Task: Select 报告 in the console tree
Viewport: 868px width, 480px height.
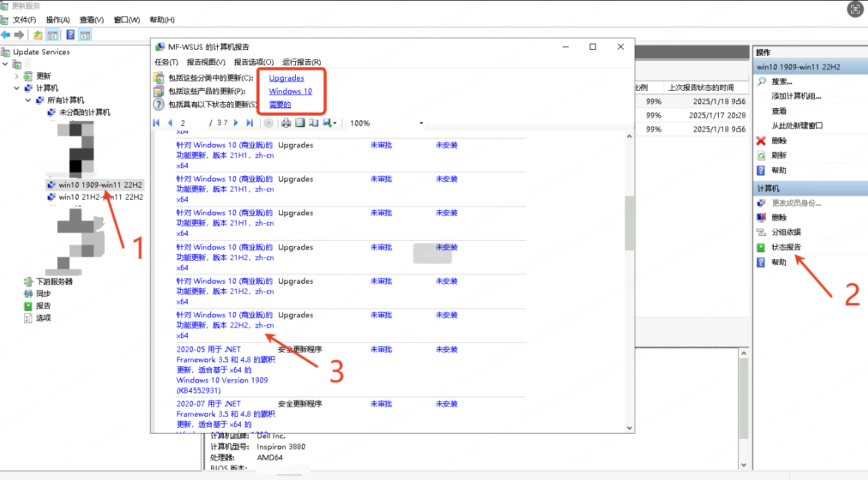Action: click(44, 306)
